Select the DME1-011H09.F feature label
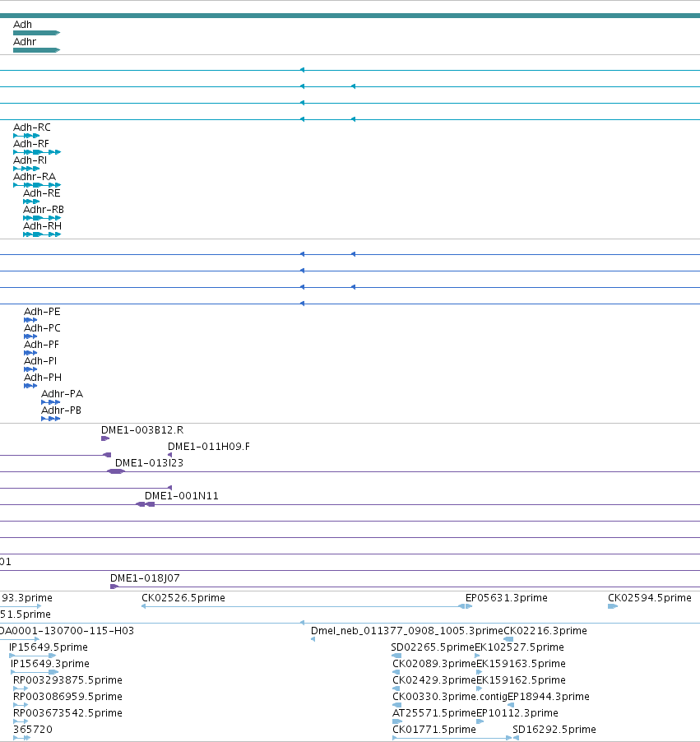This screenshot has height=742, width=700. 209,447
